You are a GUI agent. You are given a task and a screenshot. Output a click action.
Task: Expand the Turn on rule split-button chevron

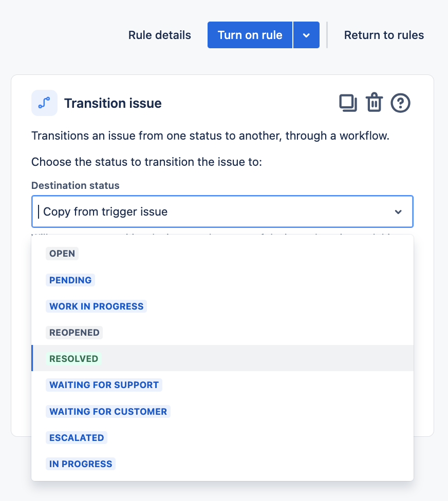click(x=306, y=35)
